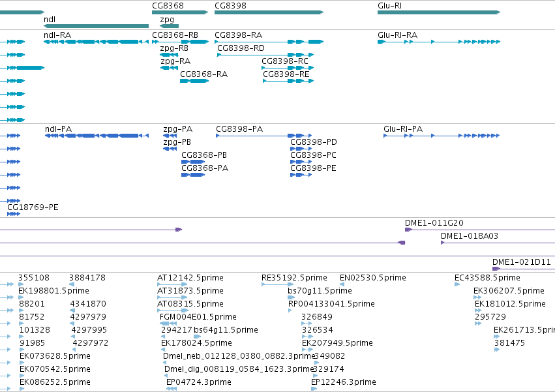Click the Glu-RI gene bar

click(x=439, y=12)
